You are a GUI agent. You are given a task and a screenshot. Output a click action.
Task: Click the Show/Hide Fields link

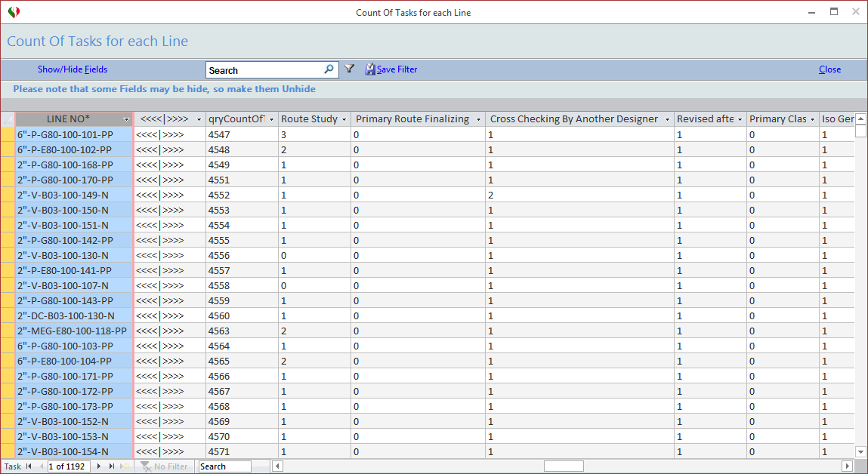pyautogui.click(x=73, y=69)
